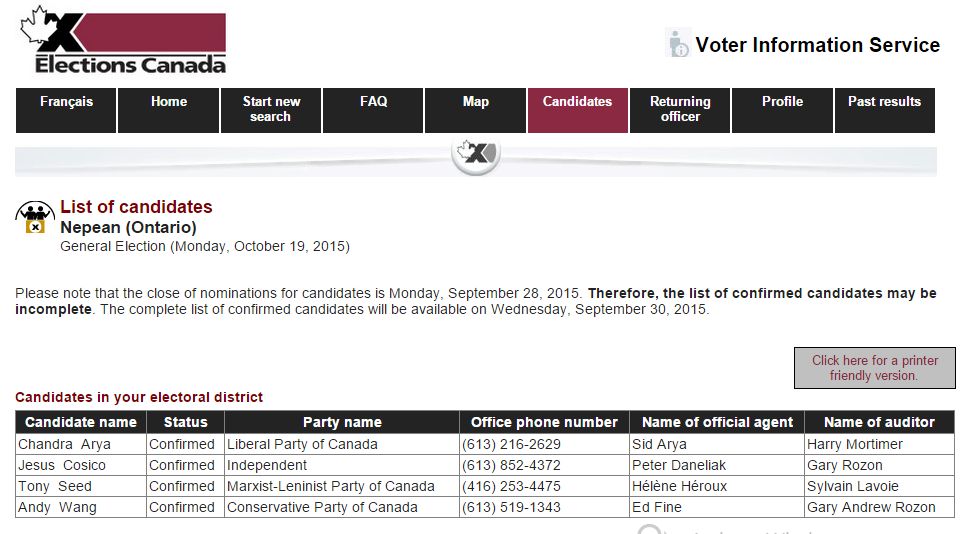Click the Name of auditor column header
The image size is (965, 534).
(x=879, y=422)
